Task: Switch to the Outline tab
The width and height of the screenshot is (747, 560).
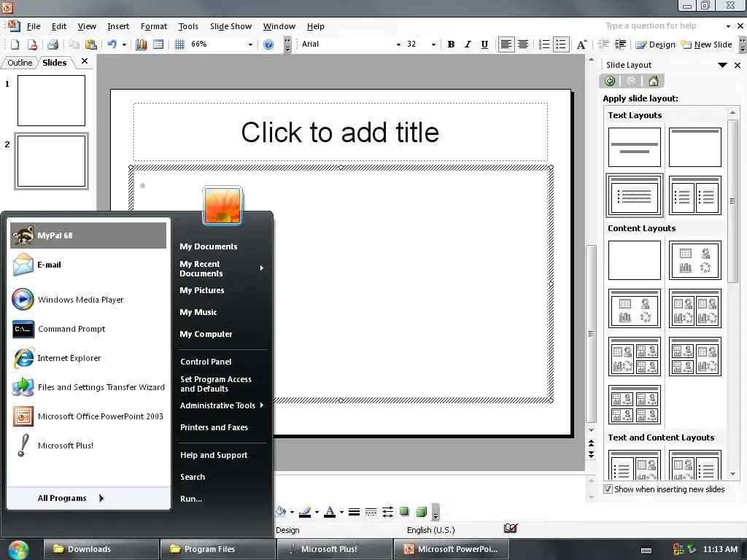Action: (x=20, y=63)
